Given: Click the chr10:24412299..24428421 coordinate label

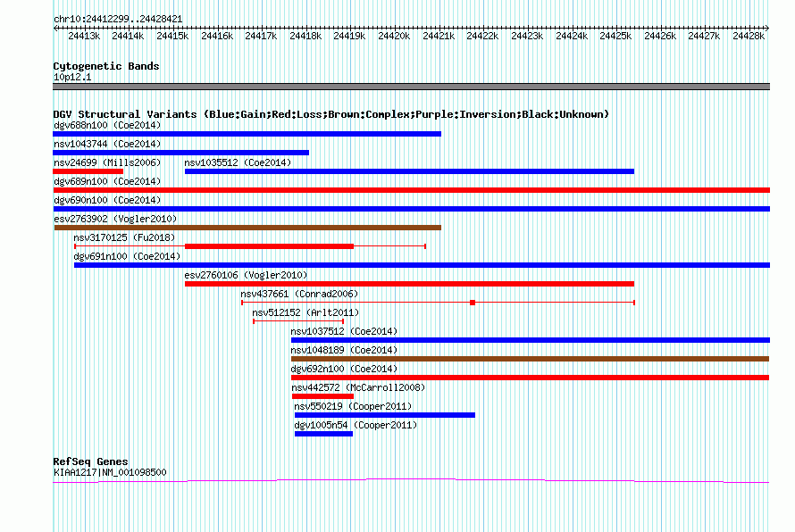Looking at the screenshot, I should (x=118, y=19).
